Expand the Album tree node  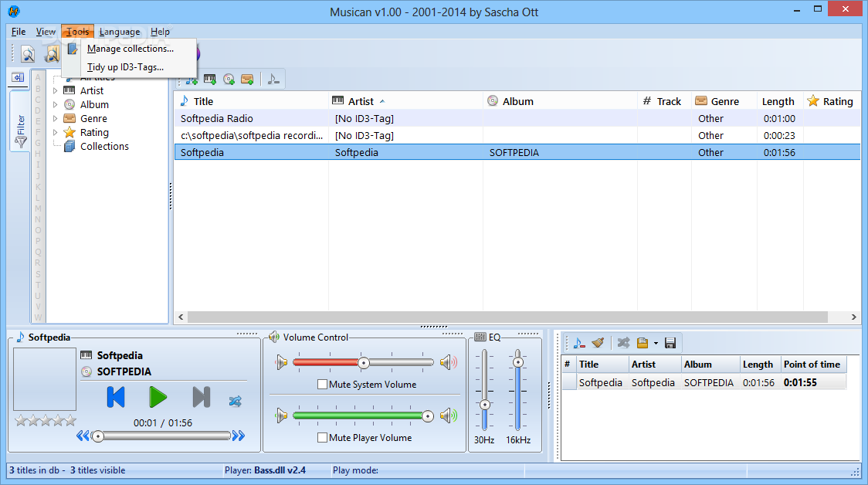tap(55, 104)
